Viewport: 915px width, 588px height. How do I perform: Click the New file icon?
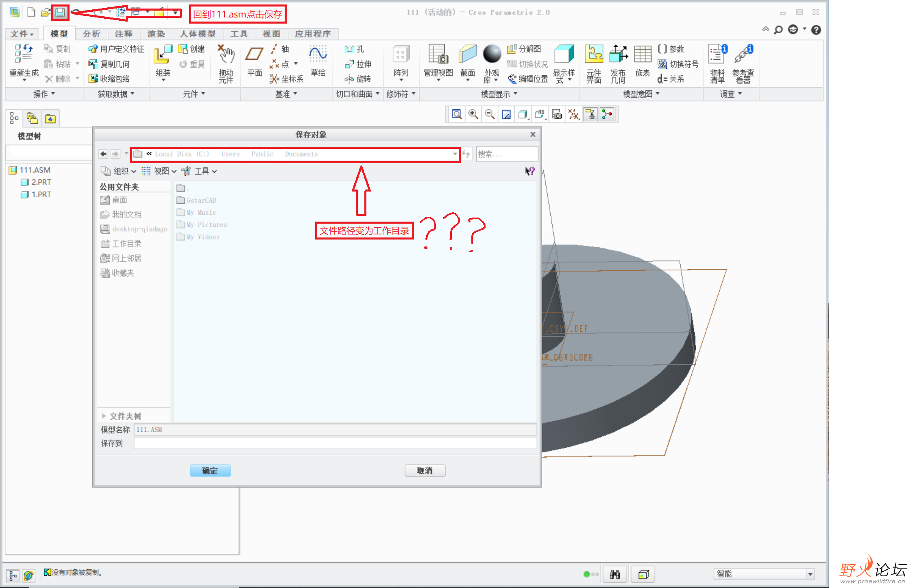pyautogui.click(x=31, y=12)
